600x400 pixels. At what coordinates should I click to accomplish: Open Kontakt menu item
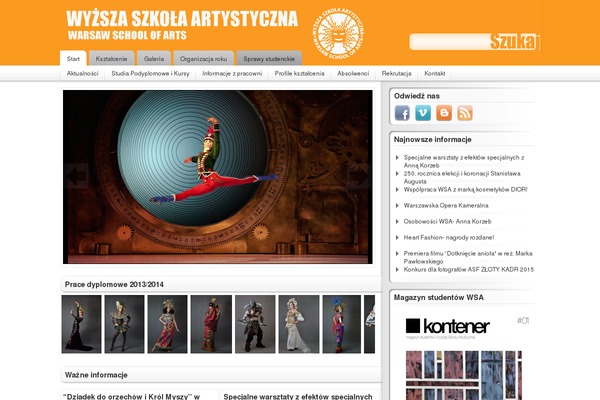pyautogui.click(x=435, y=73)
